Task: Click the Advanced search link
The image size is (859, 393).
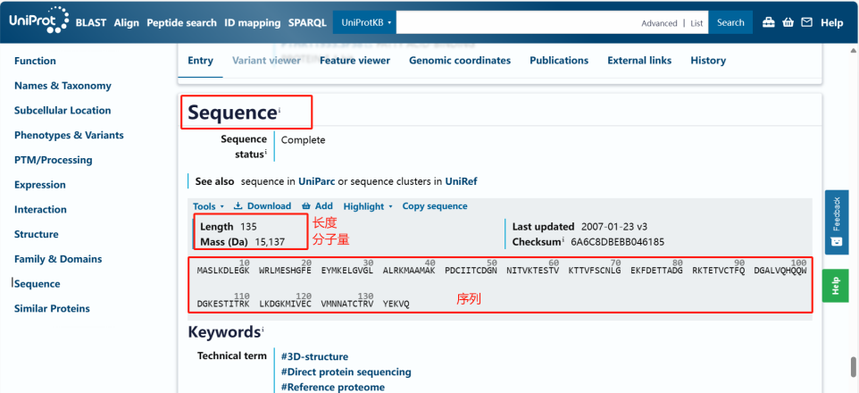Action: click(x=659, y=23)
